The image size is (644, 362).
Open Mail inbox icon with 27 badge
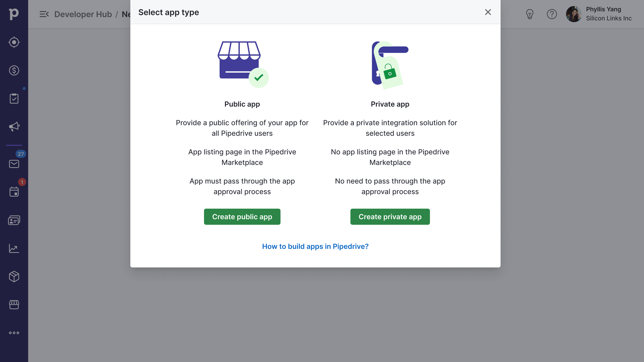(14, 164)
